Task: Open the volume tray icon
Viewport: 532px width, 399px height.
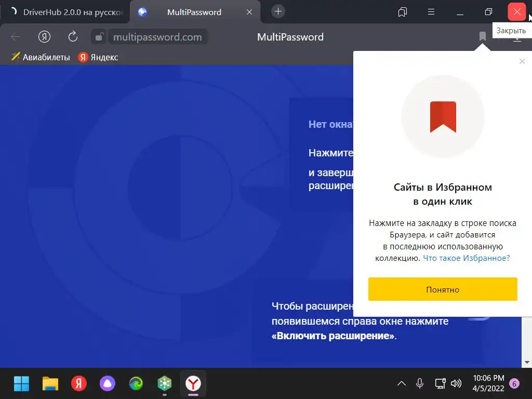Action: coord(456,384)
